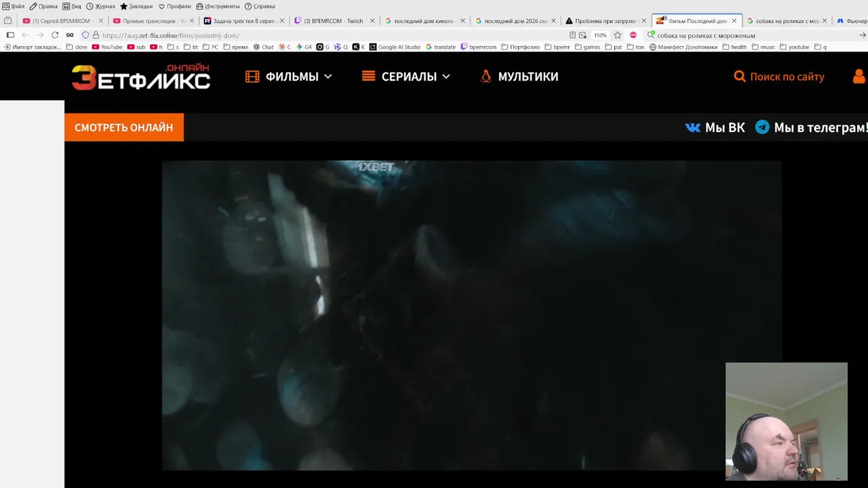Click the cartoon figure icon beside МУЛЬТИКИ
Viewport: 868px width, 488px height.
click(x=486, y=76)
